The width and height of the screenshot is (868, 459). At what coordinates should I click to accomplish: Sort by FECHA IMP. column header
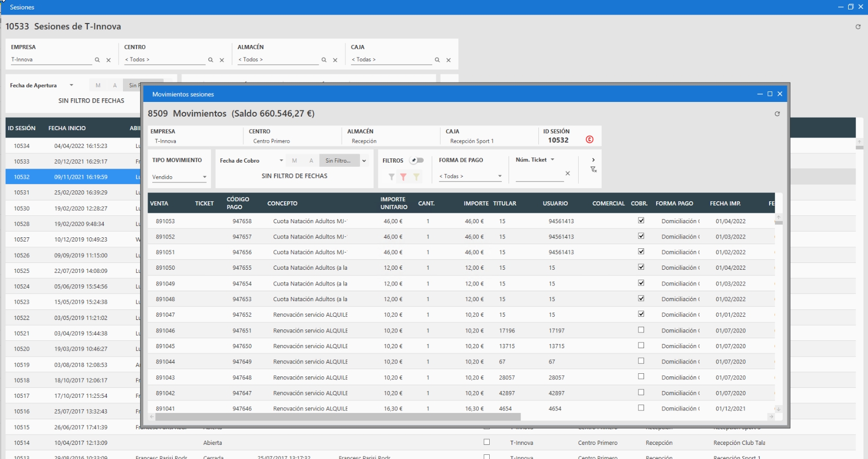point(725,203)
